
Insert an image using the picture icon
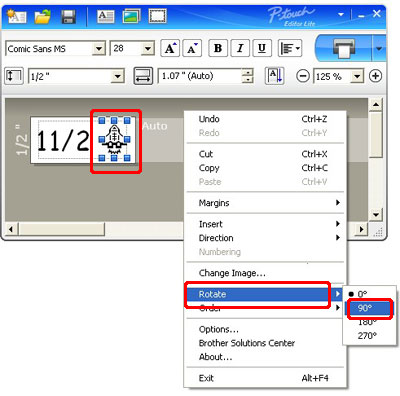coord(131,16)
